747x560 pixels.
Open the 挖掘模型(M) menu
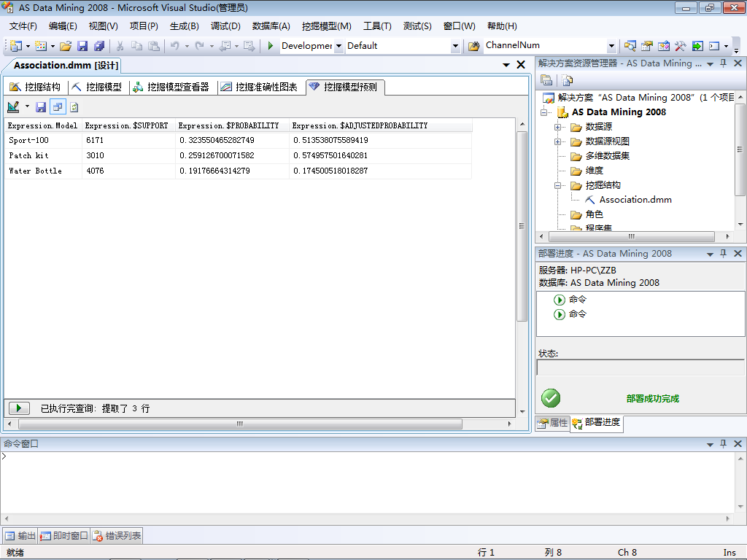[x=327, y=26]
